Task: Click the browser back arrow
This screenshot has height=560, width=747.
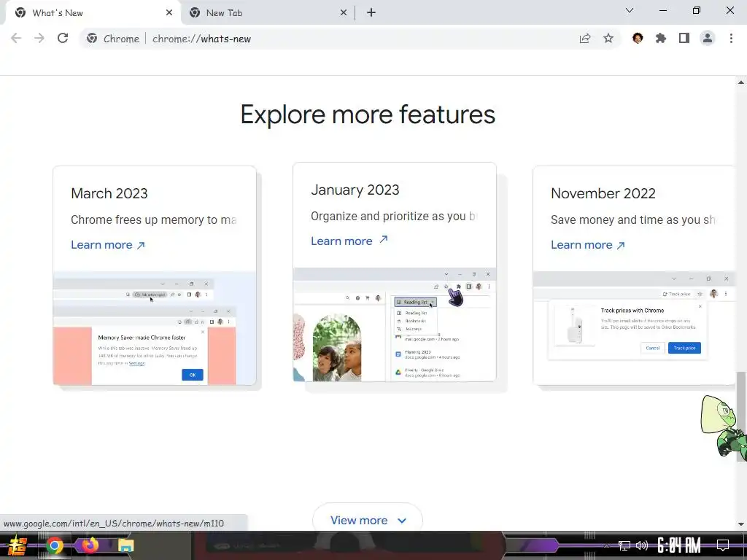Action: pyautogui.click(x=16, y=39)
